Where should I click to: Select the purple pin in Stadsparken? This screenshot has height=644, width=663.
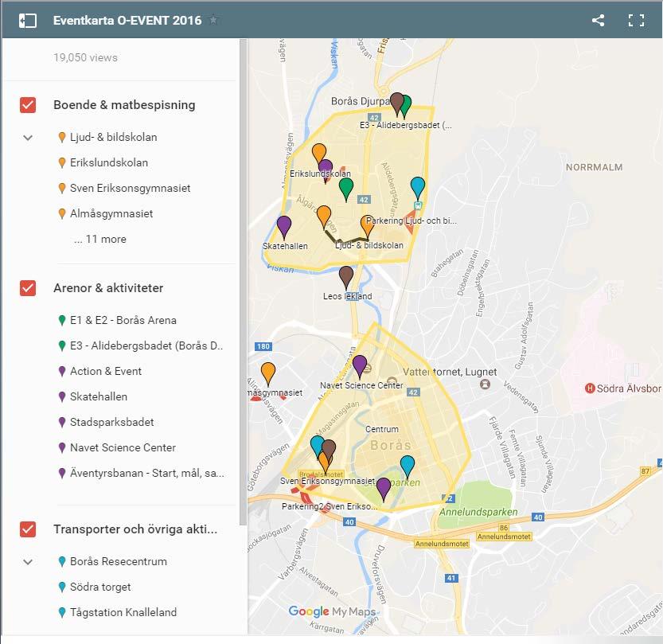[x=384, y=490]
